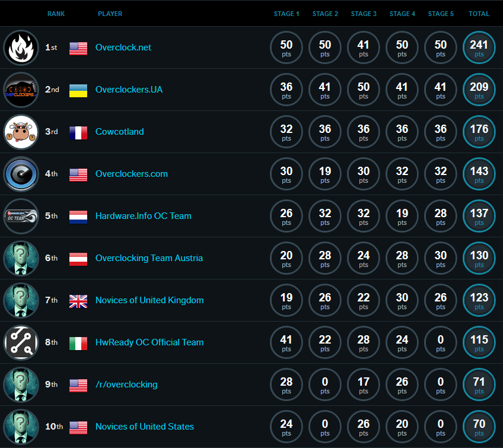Click the Italy flag beside HwReady
This screenshot has height=448, width=503.
78,344
